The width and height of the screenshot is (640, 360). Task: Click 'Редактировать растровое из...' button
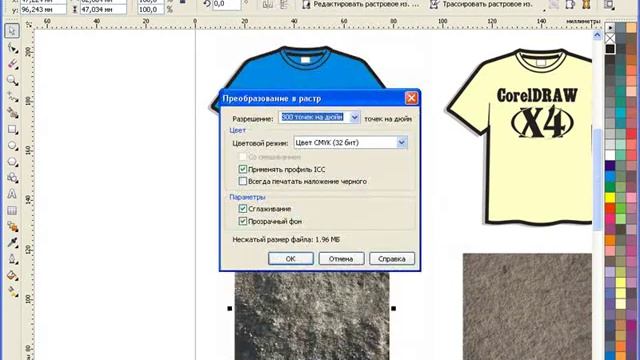pyautogui.click(x=360, y=4)
